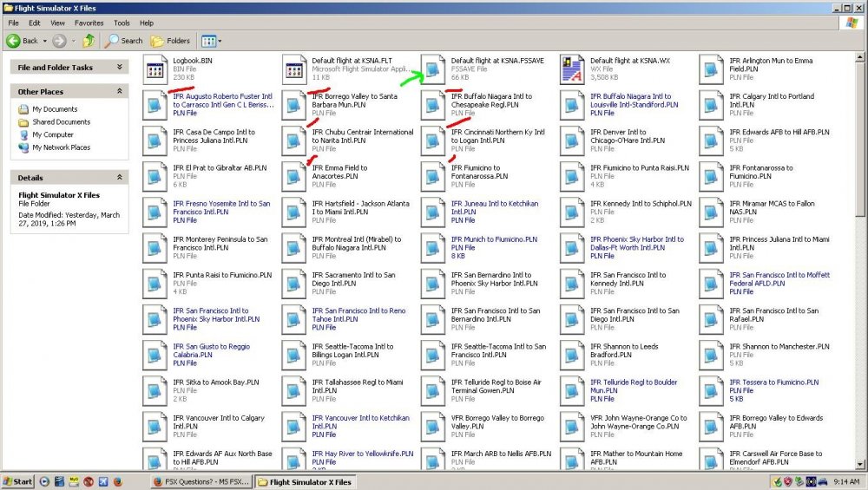Collapse the Other Places panel
The image size is (868, 490).
coord(120,91)
